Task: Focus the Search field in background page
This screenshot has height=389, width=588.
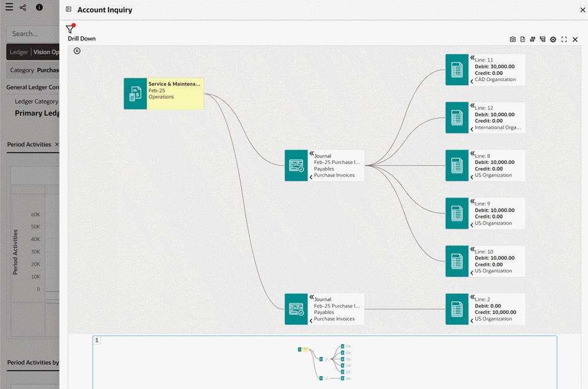Action: tap(33, 33)
